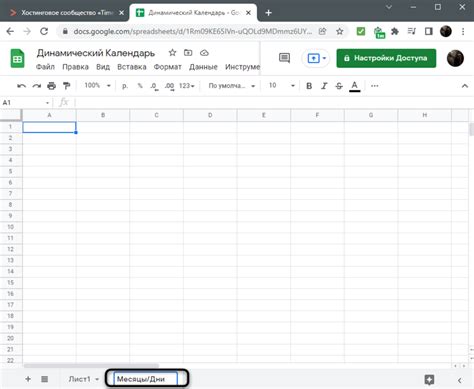
Task: Open browser extensions puzzle icon
Action: (x=395, y=31)
